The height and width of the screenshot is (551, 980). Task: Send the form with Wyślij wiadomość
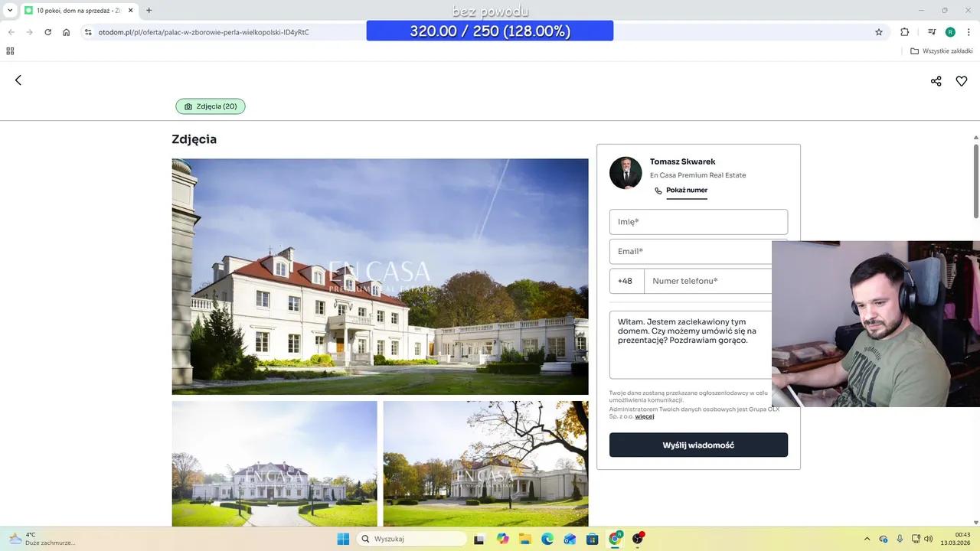pyautogui.click(x=698, y=445)
